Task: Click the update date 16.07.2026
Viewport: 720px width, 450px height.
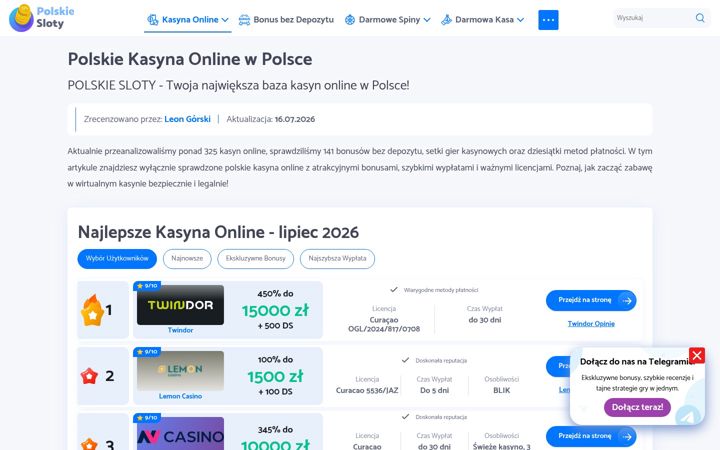Action: (x=295, y=119)
